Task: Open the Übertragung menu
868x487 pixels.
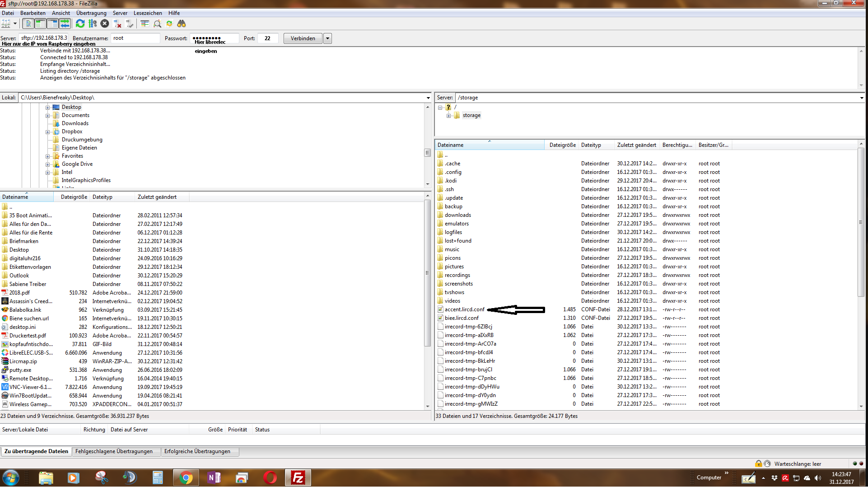Action: pyautogui.click(x=91, y=13)
